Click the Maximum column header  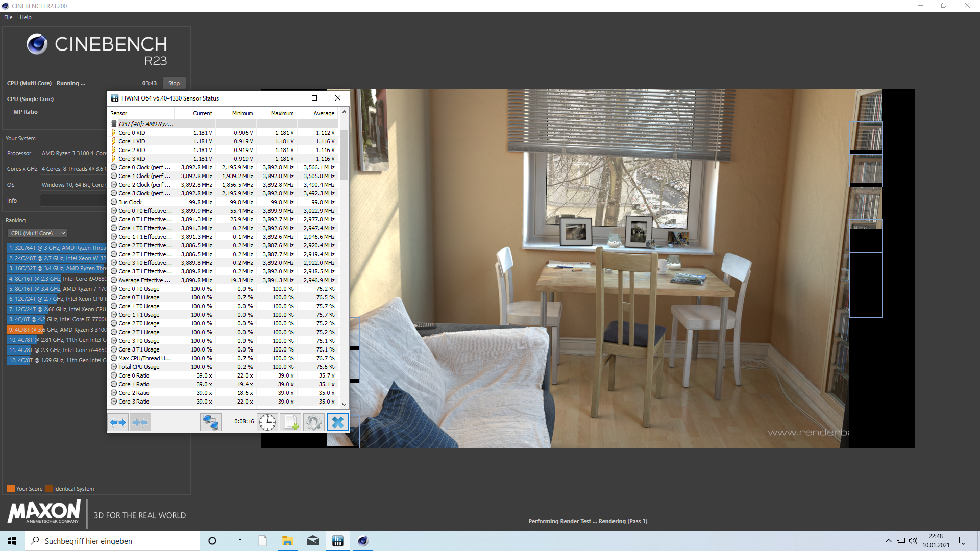[282, 113]
